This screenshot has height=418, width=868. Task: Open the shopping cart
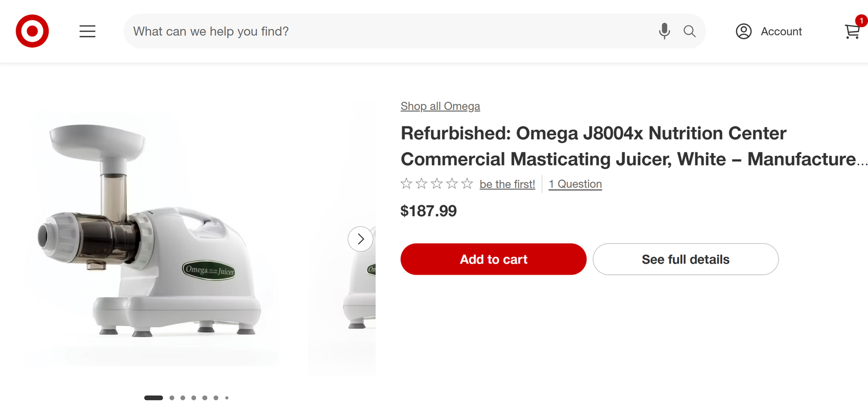point(852,31)
